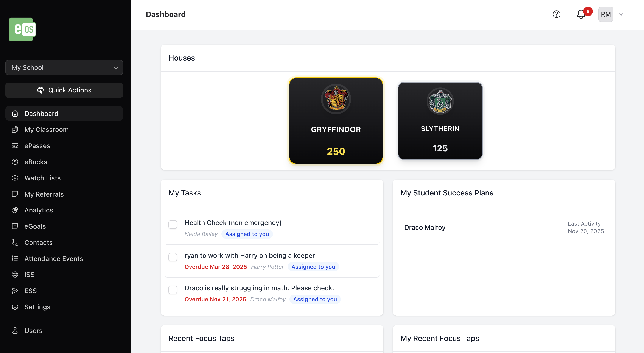This screenshot has height=353, width=644.
Task: Open the ePasses section
Action: point(37,146)
